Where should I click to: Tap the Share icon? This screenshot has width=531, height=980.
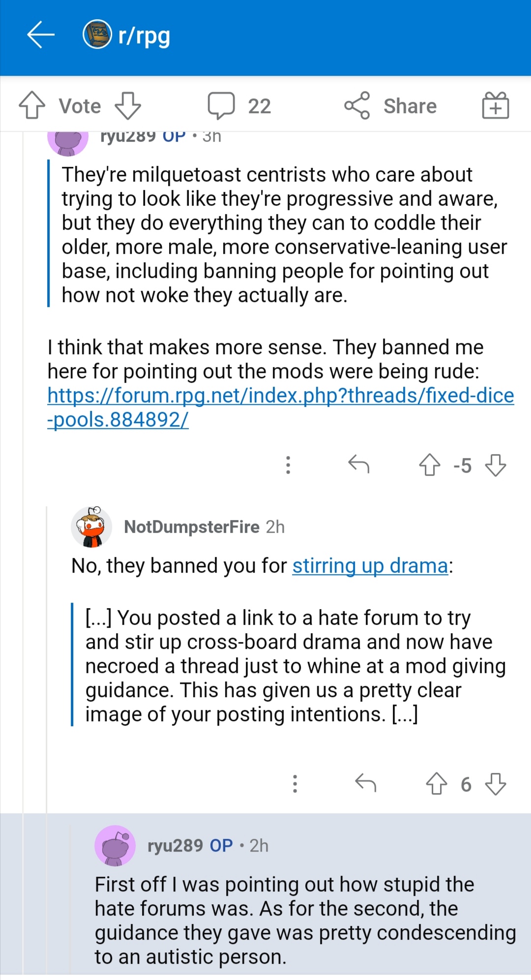[x=357, y=105]
